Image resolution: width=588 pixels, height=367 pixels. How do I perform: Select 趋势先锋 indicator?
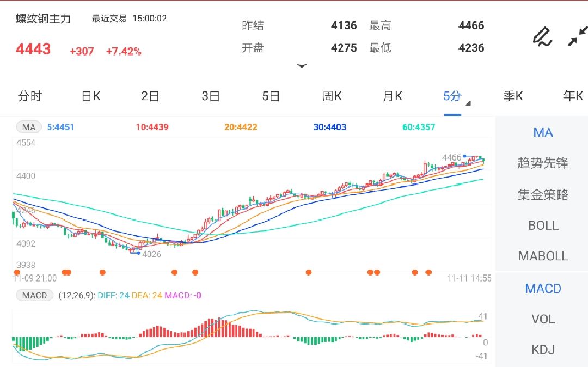pyautogui.click(x=543, y=163)
